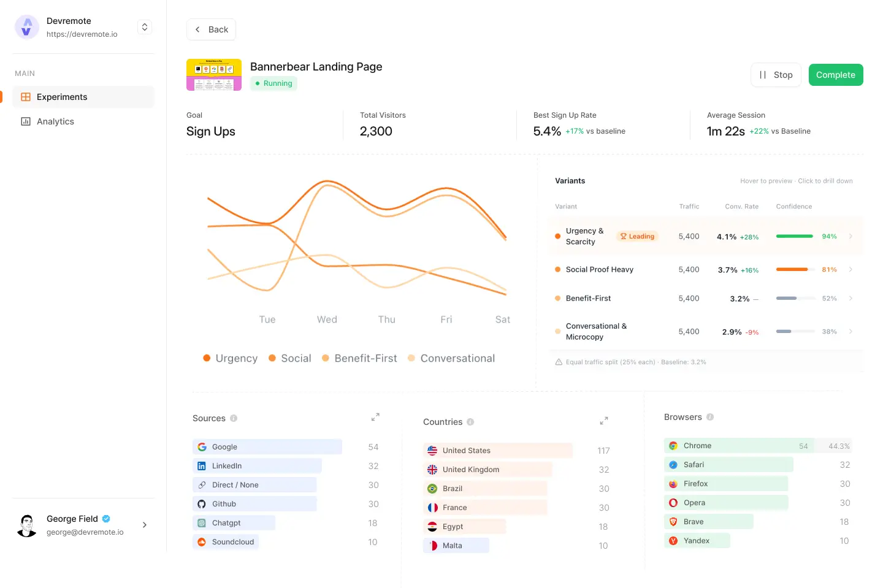
Task: Click the Average Session value 1m 22s
Action: [726, 131]
